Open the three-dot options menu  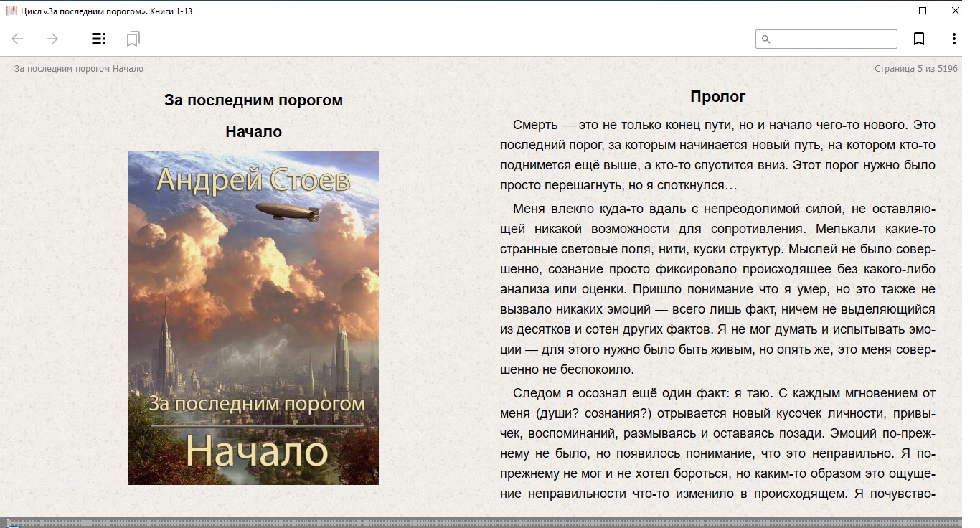pyautogui.click(x=954, y=39)
